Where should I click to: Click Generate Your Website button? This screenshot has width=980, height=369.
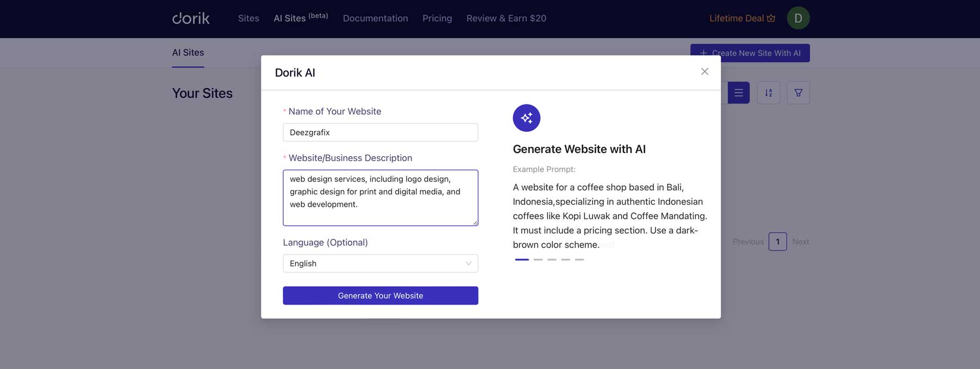381,296
